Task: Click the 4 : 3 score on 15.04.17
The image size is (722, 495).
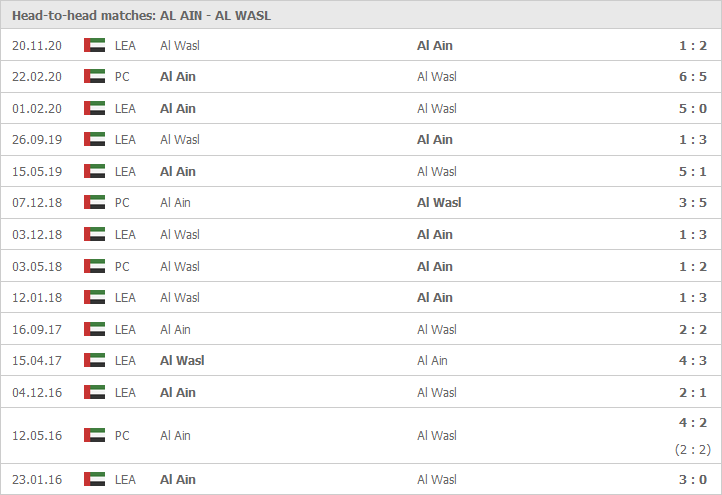Action: [692, 360]
